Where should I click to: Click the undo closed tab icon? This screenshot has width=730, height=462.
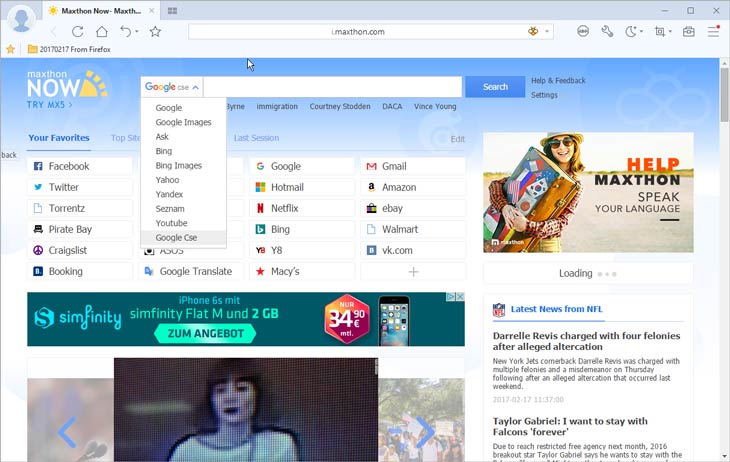(126, 32)
